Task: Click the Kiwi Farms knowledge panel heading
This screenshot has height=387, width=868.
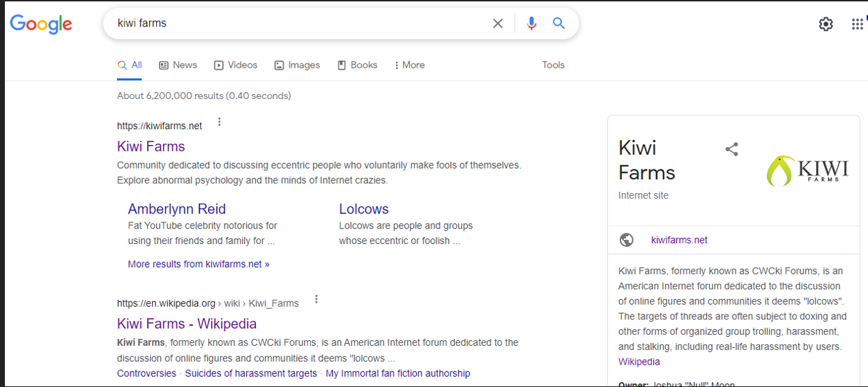Action: tap(647, 160)
